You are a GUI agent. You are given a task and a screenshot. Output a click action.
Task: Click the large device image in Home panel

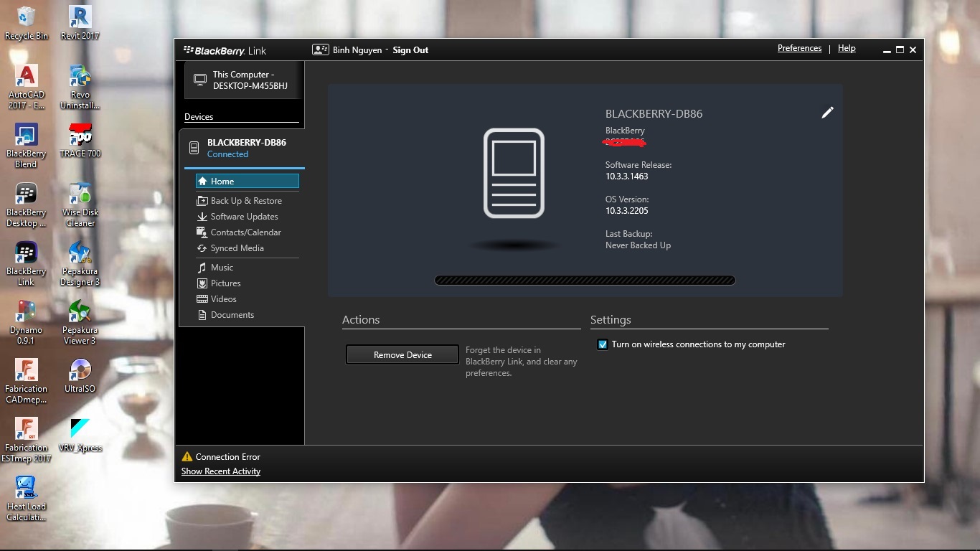click(514, 173)
